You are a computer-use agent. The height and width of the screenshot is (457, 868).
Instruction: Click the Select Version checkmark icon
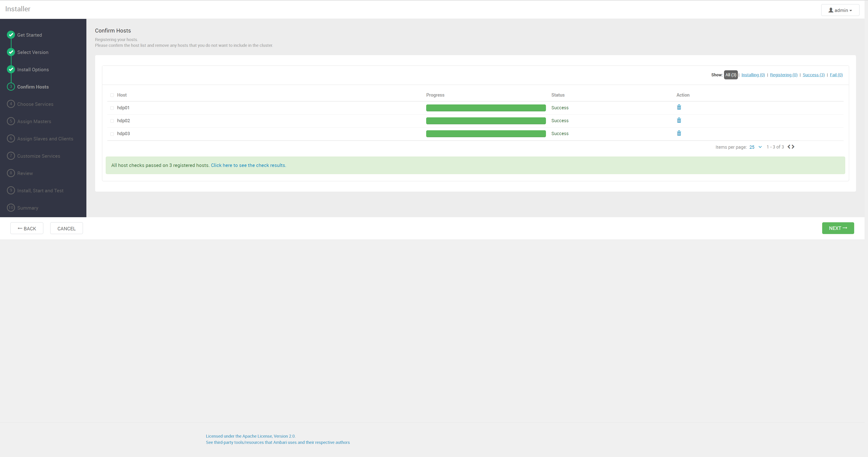[11, 52]
